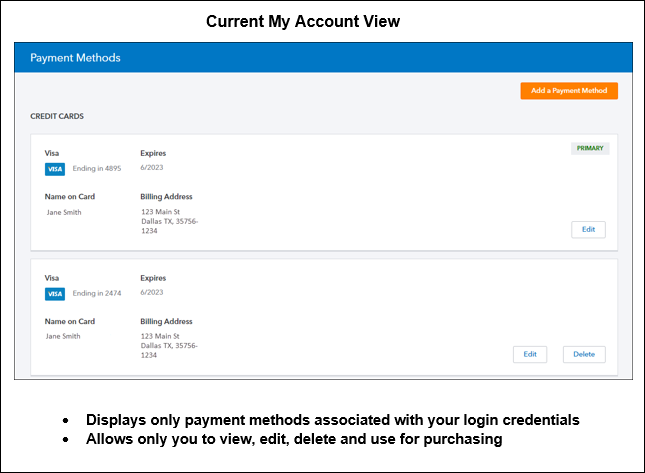This screenshot has width=645, height=473.
Task: Click Jane Smith on the second card
Action: [64, 336]
